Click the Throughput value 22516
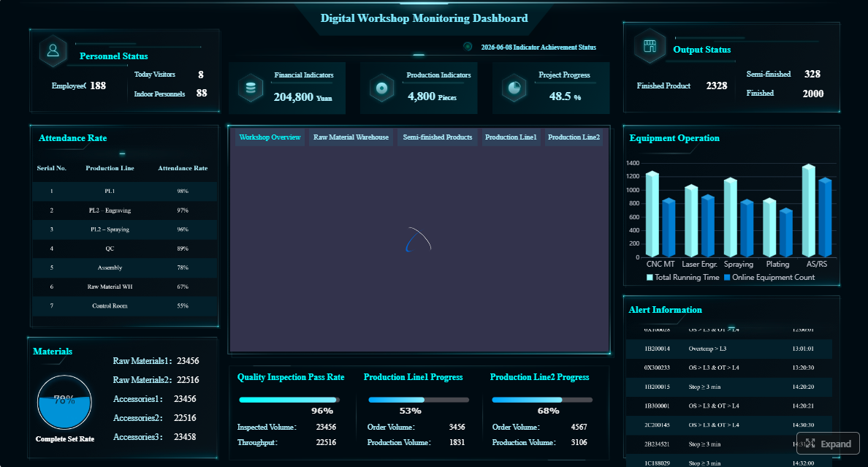This screenshot has height=467, width=868. pos(326,443)
